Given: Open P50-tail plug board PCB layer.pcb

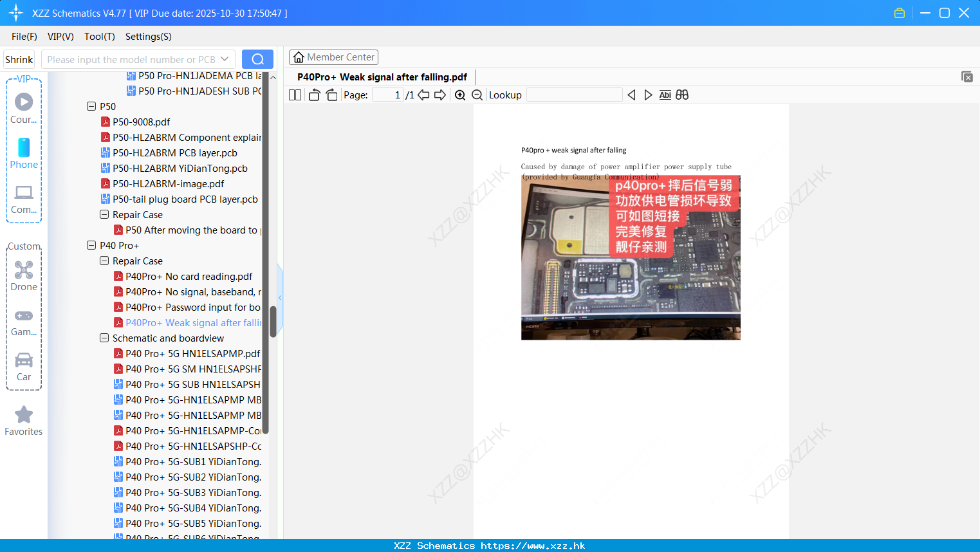Looking at the screenshot, I should coord(185,199).
